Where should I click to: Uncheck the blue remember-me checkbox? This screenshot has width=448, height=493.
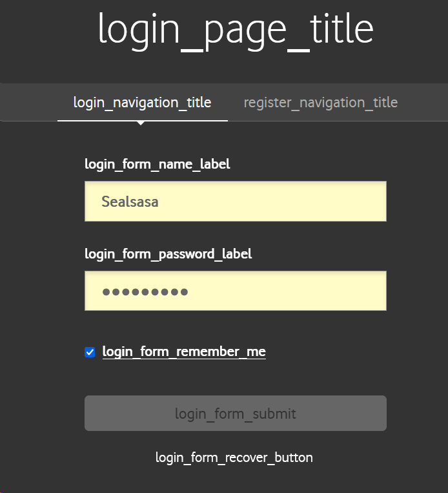(x=90, y=352)
